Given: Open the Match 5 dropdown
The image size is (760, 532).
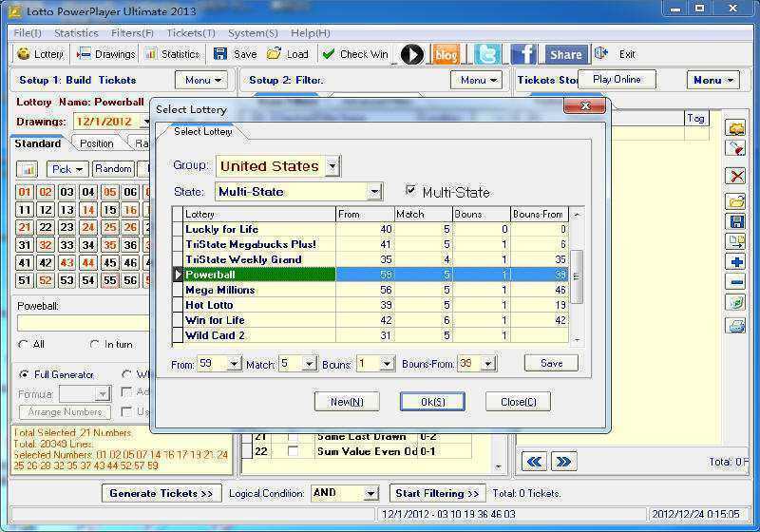Looking at the screenshot, I should tap(310, 364).
